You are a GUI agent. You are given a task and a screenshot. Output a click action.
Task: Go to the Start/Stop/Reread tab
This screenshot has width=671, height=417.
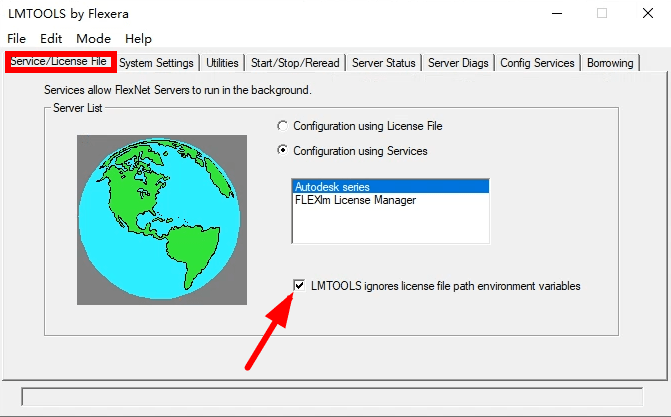coord(295,63)
